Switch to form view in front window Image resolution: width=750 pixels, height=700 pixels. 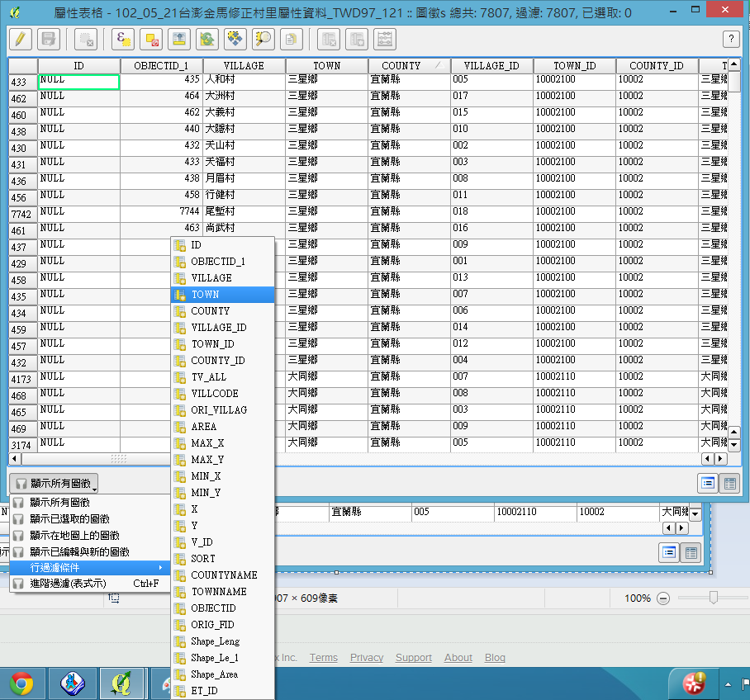click(708, 484)
